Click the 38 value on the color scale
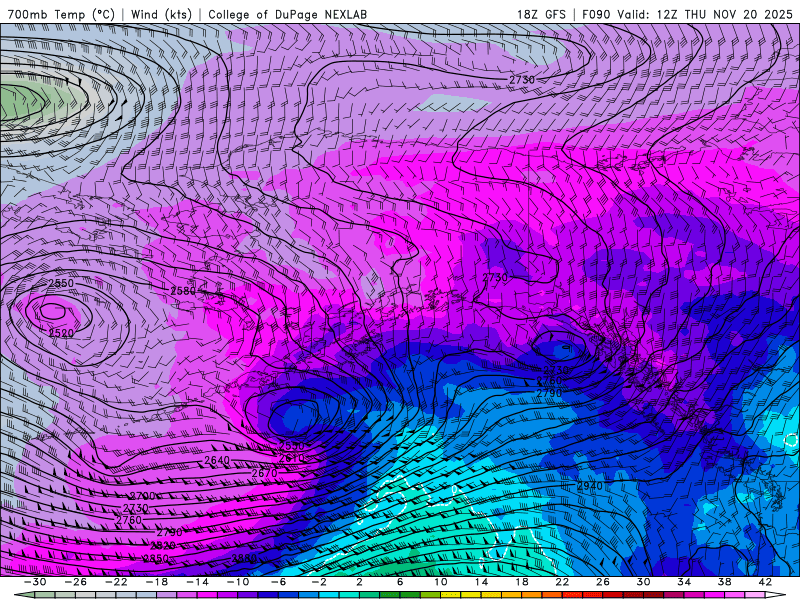 tap(724, 582)
